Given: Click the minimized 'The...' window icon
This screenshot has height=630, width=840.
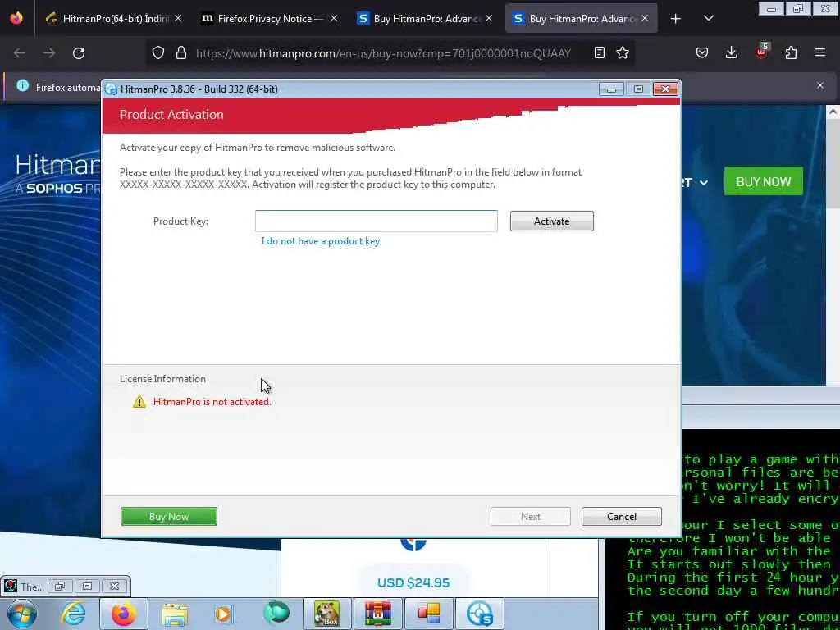Looking at the screenshot, I should tap(10, 586).
